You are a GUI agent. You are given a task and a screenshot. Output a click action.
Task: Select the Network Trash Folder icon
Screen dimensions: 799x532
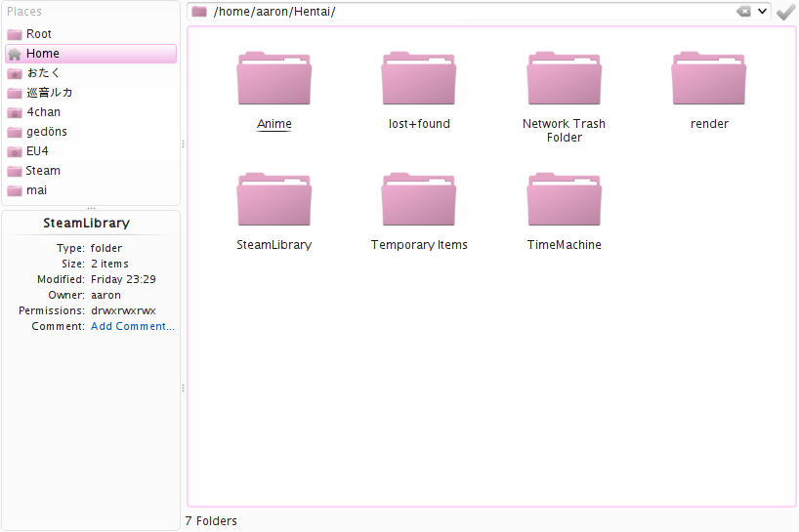565,78
